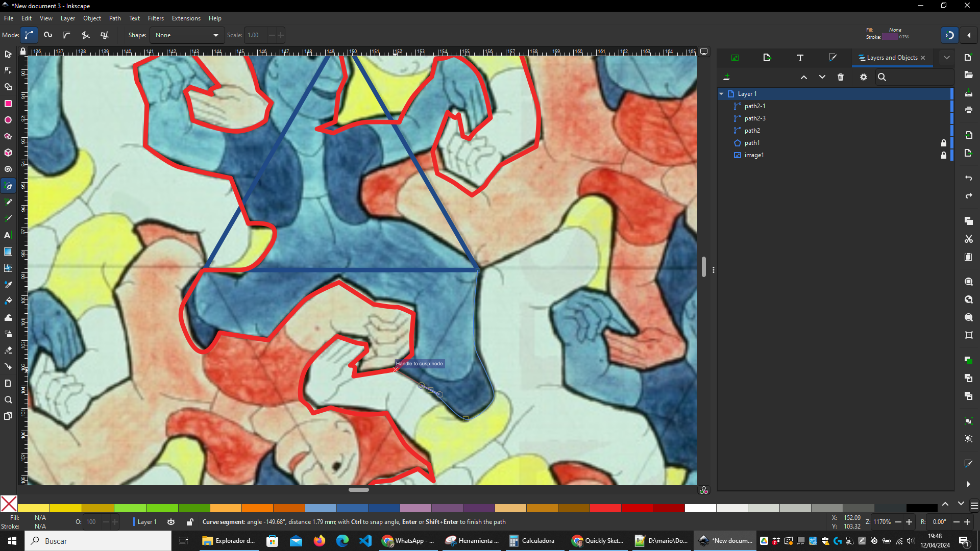The width and height of the screenshot is (980, 551).
Task: Select the Pen Bezier tool
Action: 8,186
